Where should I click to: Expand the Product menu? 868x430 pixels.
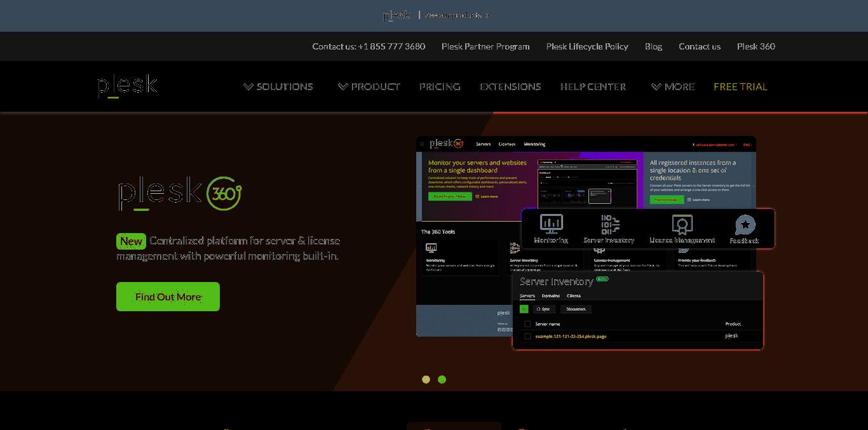(x=369, y=86)
